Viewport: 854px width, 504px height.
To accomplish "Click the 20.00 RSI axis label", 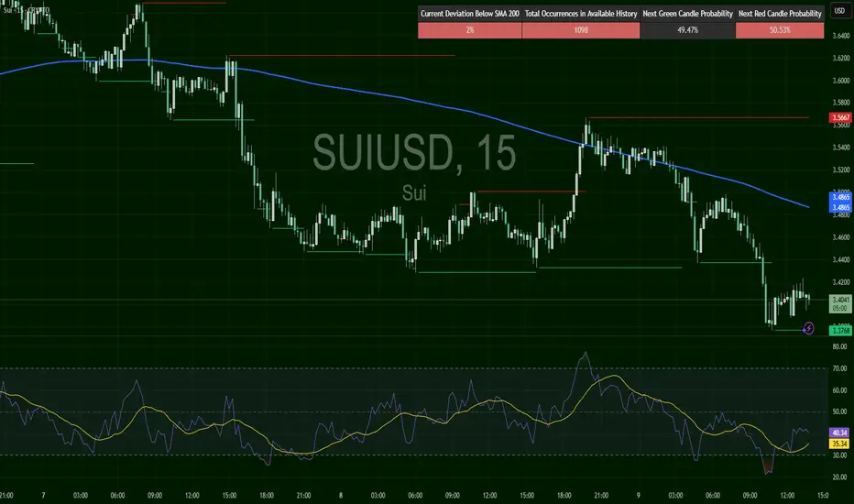I will tap(839, 477).
